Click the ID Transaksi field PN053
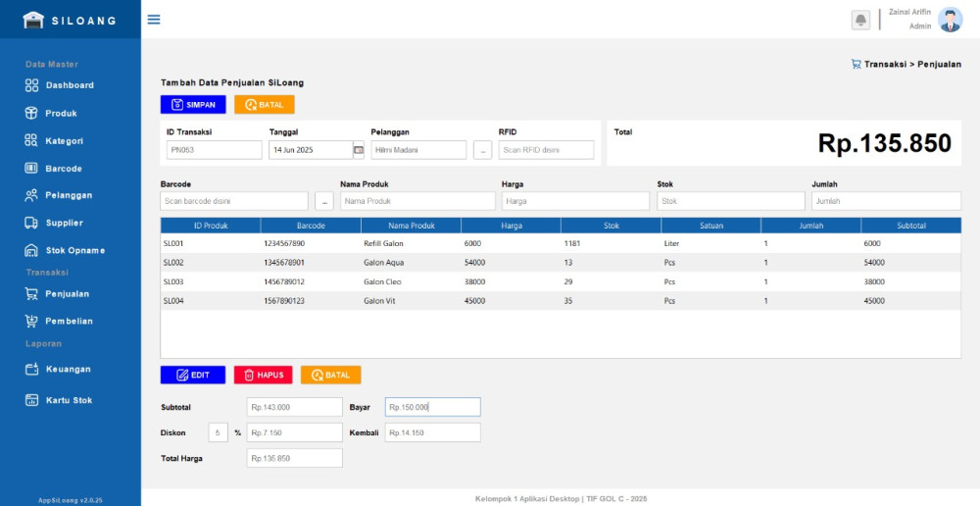 pos(215,150)
